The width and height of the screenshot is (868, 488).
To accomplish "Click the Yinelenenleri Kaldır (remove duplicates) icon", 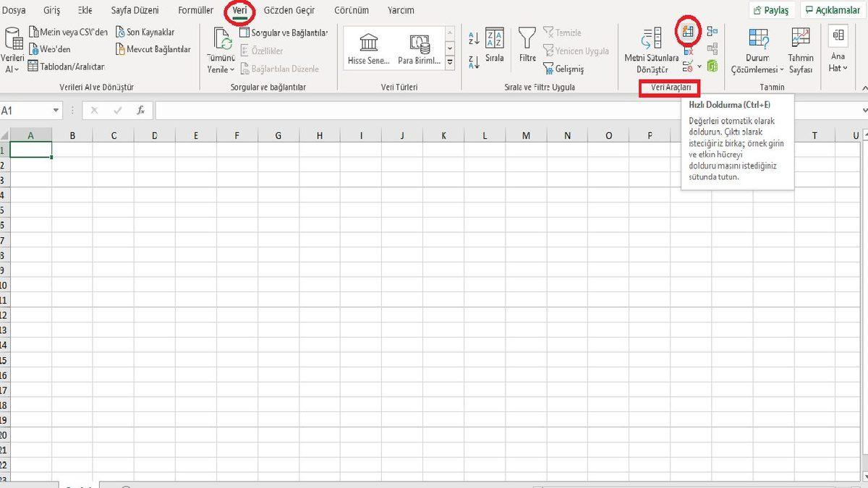I will coord(686,51).
